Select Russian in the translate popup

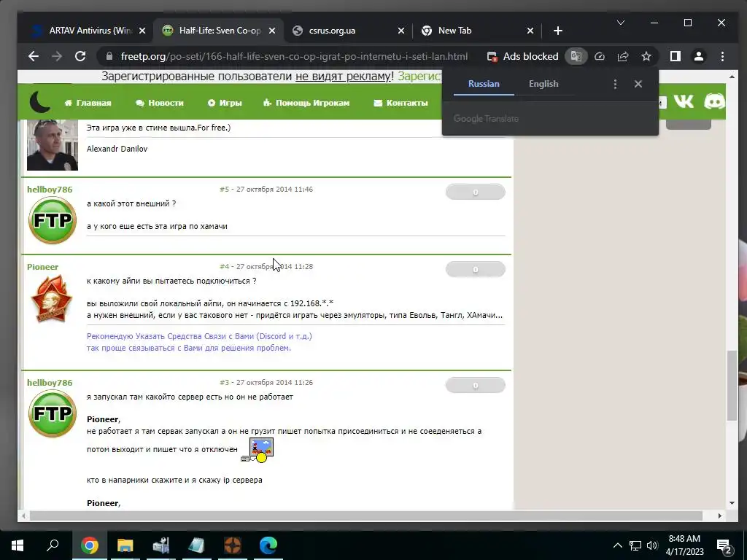484,84
